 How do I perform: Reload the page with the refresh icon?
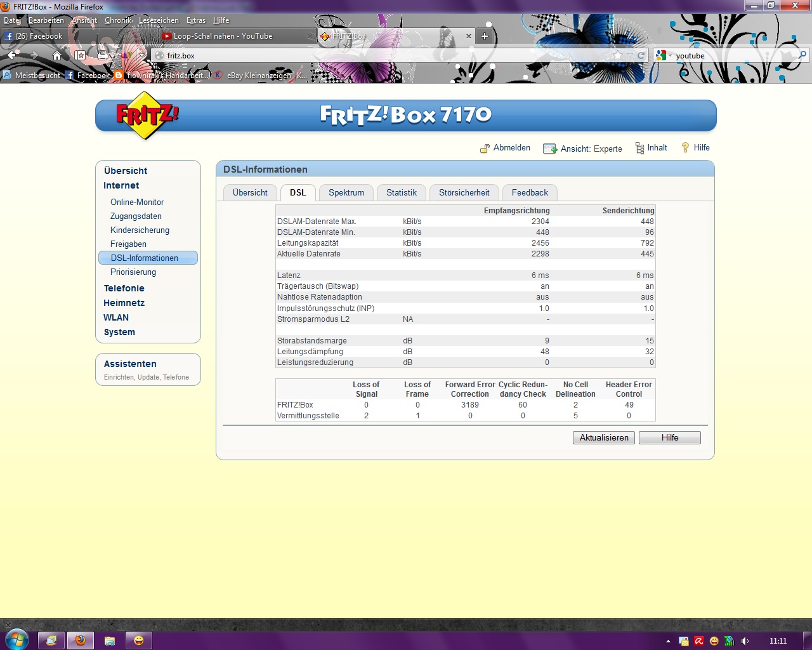(x=641, y=56)
